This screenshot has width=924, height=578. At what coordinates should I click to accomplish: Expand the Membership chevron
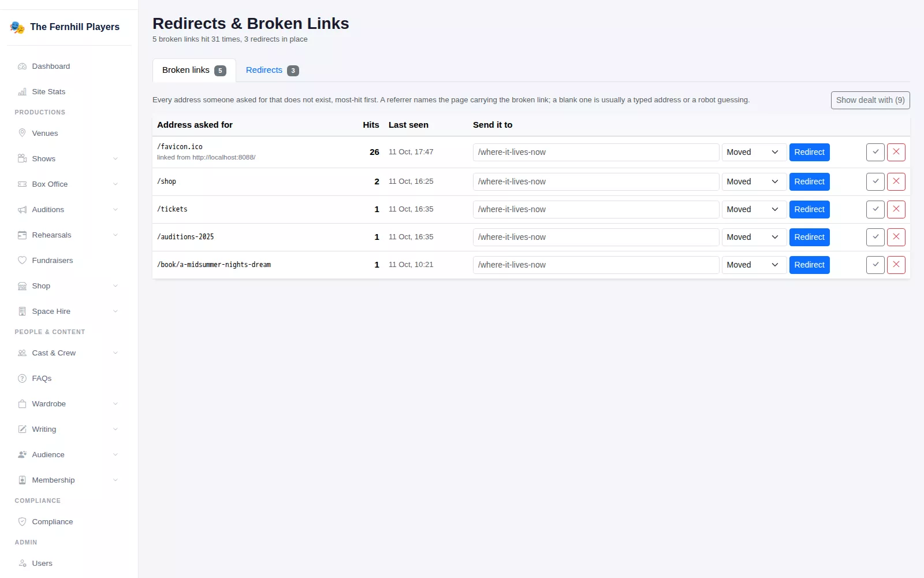(x=115, y=480)
